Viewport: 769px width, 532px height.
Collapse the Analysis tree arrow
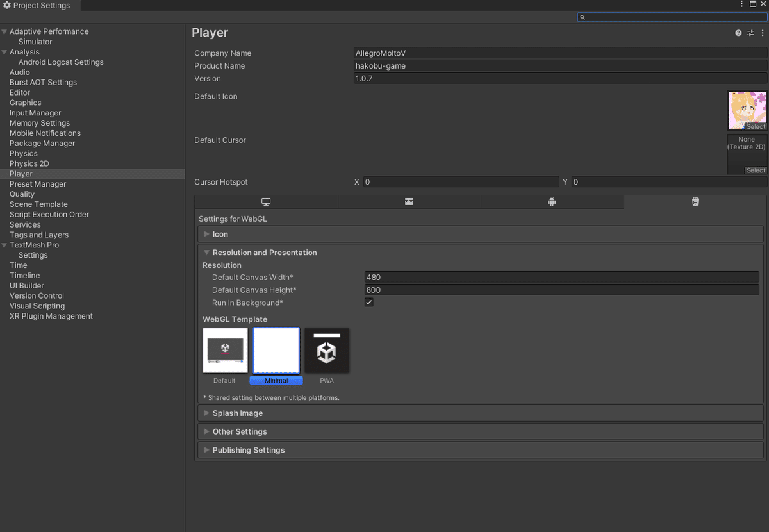tap(4, 52)
